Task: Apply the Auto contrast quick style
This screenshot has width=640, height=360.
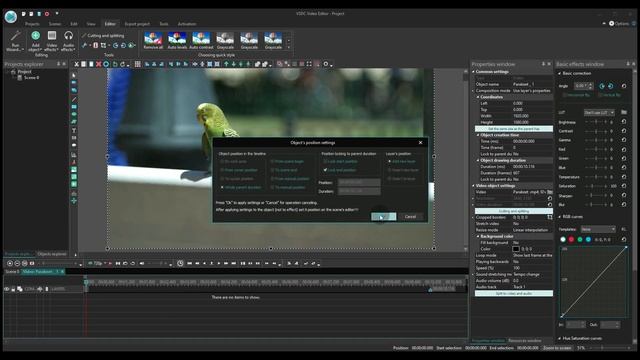Action: (201, 41)
